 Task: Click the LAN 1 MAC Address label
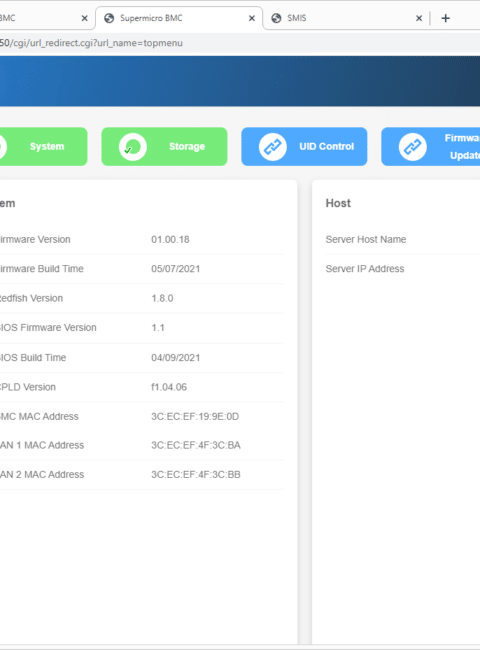(x=42, y=445)
